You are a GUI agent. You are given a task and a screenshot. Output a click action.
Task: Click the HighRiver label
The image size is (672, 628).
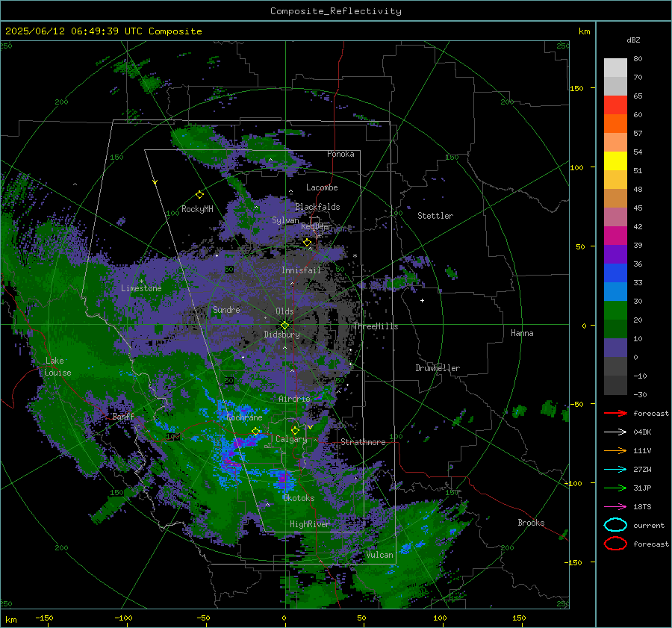[x=310, y=524]
